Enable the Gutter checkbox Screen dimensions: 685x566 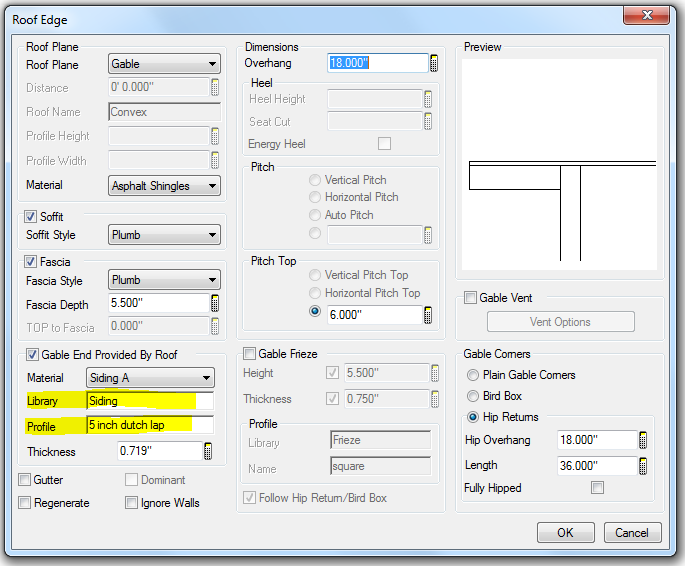pyautogui.click(x=24, y=480)
